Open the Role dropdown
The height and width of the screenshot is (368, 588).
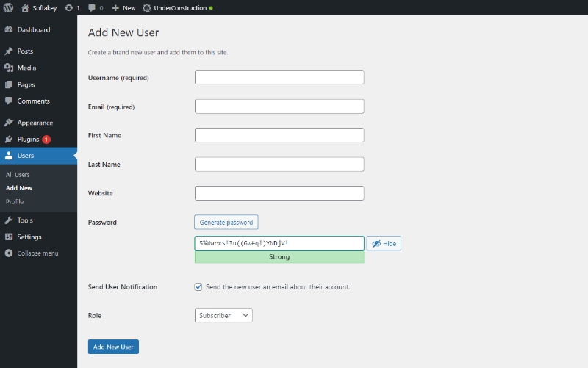pos(223,315)
